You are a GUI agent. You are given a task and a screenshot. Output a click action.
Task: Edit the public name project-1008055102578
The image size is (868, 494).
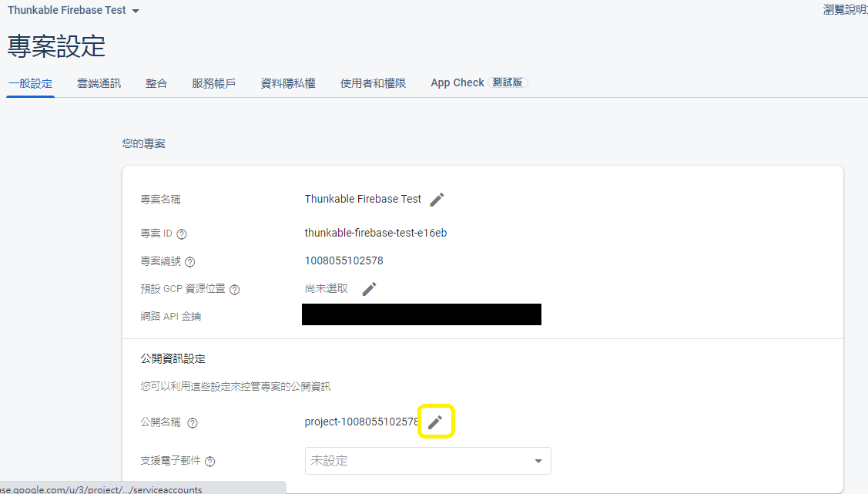[435, 422]
